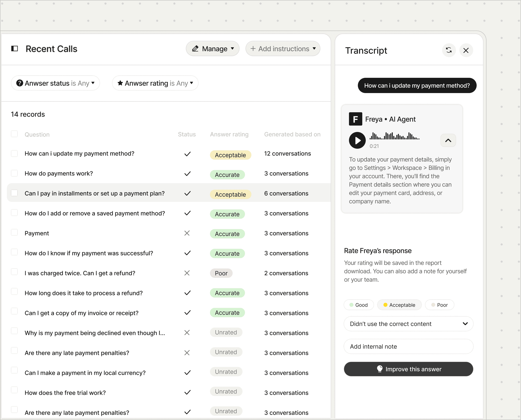
Task: Close the Transcript panel
Action: pyautogui.click(x=466, y=50)
